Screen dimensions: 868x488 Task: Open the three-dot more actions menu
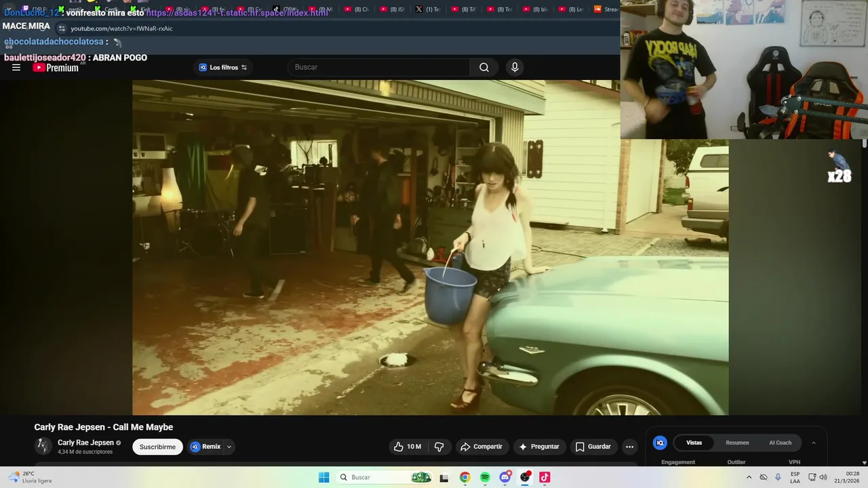coord(629,447)
